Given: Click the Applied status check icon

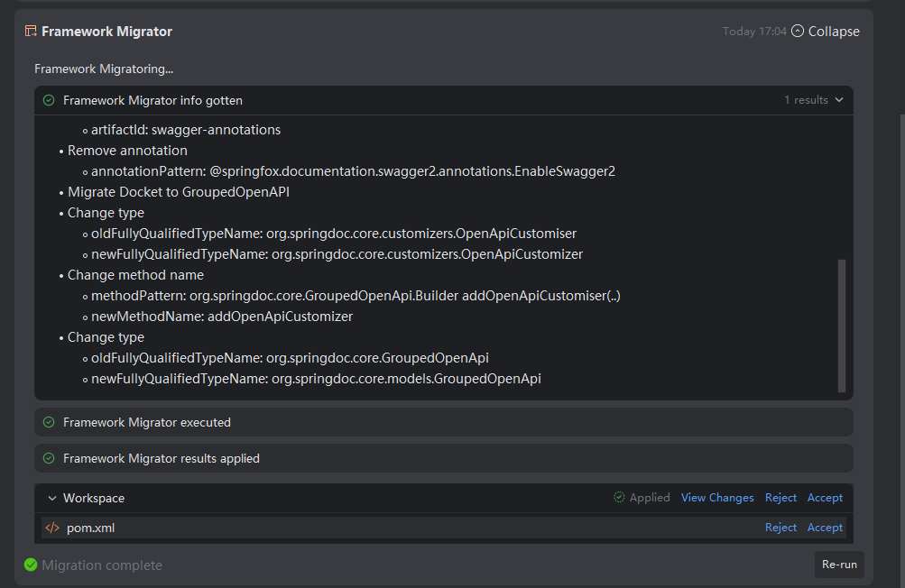Looking at the screenshot, I should (619, 498).
